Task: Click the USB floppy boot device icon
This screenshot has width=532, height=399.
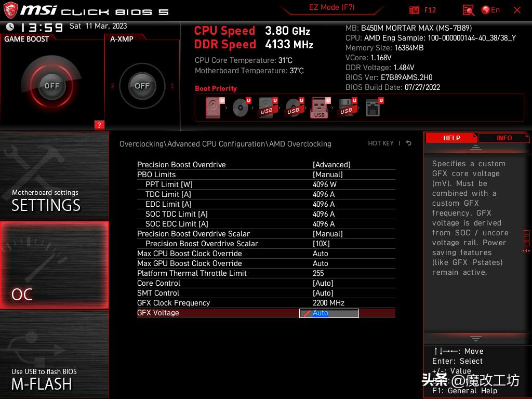Action: [346, 108]
